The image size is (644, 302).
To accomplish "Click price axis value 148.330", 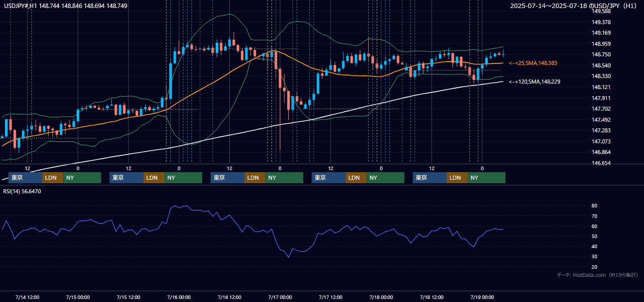I will coord(601,77).
